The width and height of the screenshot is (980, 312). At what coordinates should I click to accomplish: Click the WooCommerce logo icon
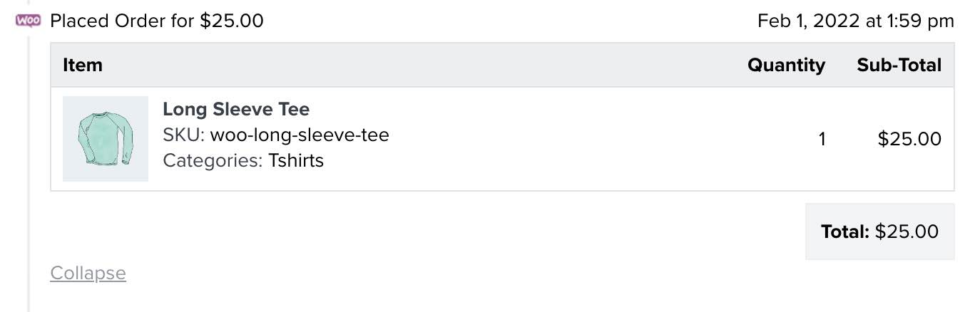coord(28,21)
